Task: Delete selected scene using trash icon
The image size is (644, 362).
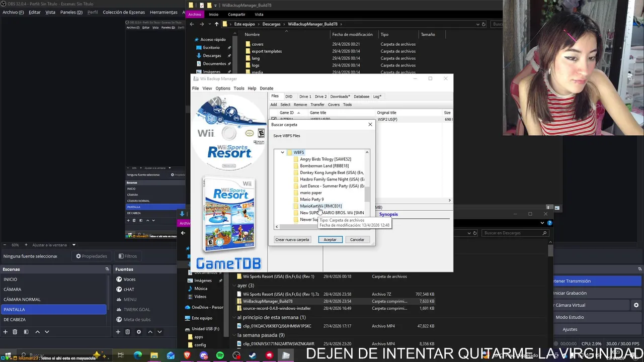Action: (x=15, y=332)
